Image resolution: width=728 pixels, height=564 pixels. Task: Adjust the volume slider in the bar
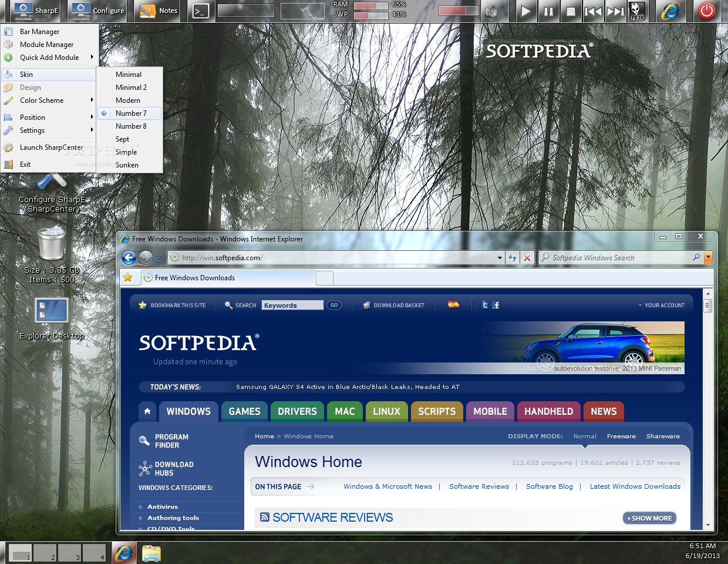click(459, 11)
